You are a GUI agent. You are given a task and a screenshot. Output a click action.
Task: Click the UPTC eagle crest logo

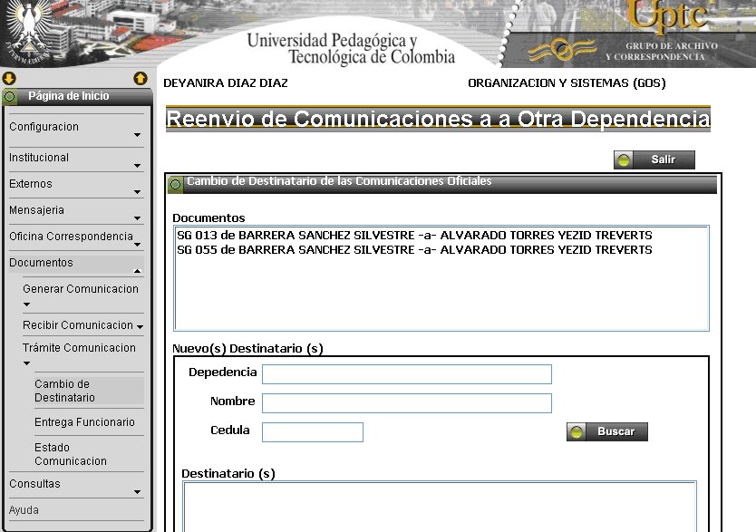[x=28, y=33]
